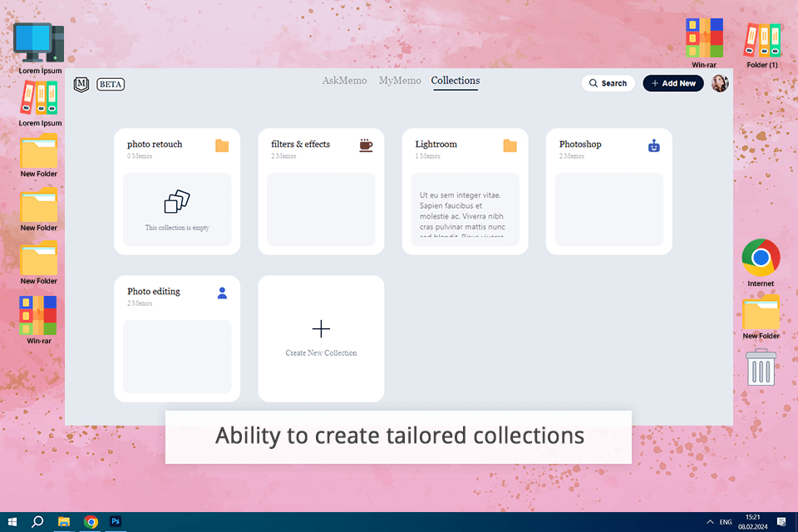This screenshot has width=798, height=532.
Task: Click the plus icon to create a collection
Action: pyautogui.click(x=321, y=329)
